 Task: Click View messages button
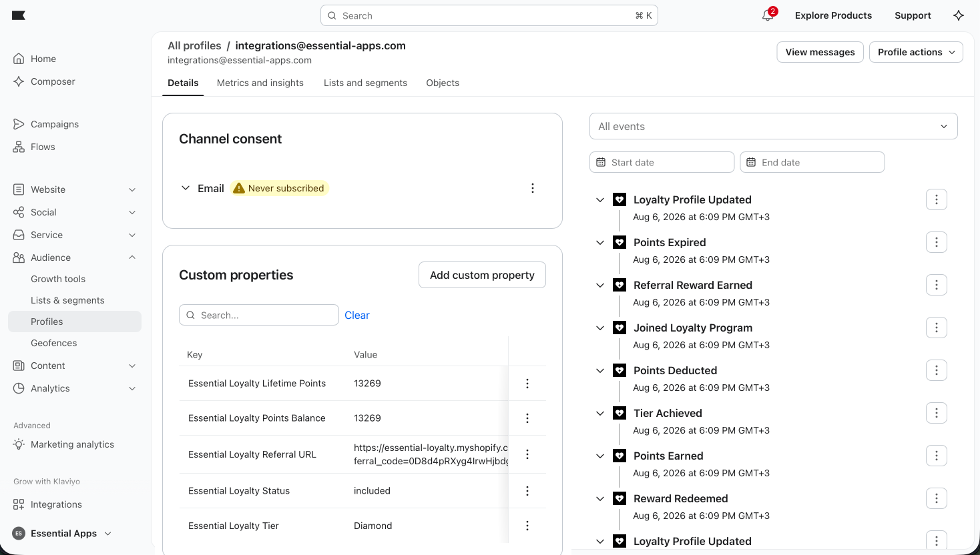click(x=820, y=52)
